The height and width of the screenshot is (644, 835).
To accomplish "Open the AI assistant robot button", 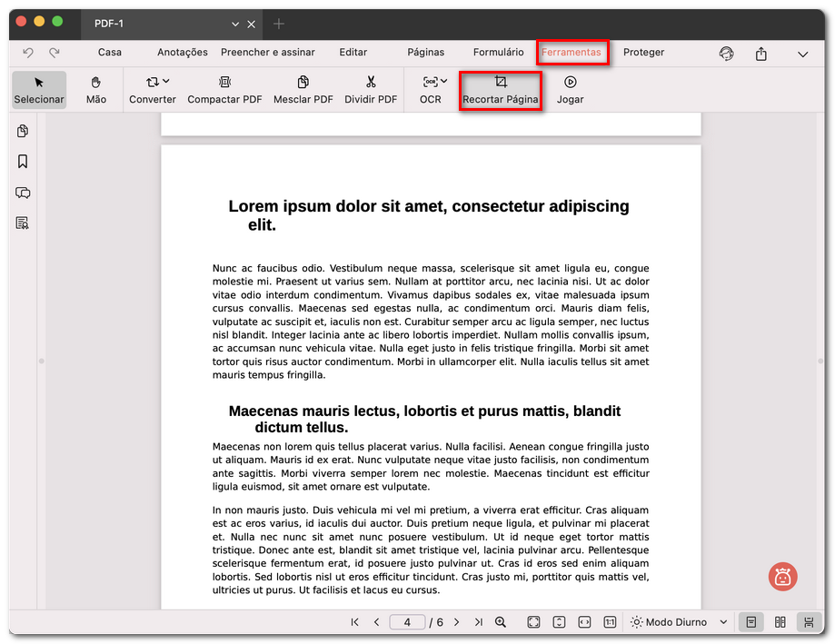I will point(782,576).
